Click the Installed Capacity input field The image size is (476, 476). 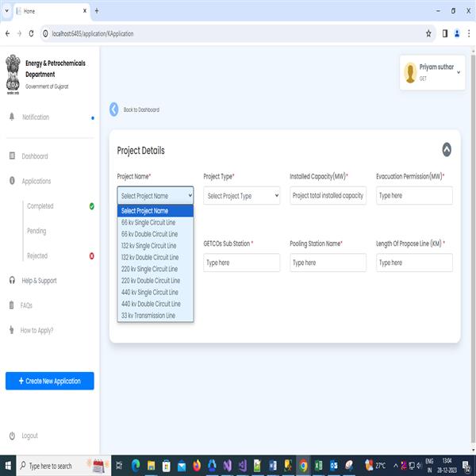tap(328, 195)
